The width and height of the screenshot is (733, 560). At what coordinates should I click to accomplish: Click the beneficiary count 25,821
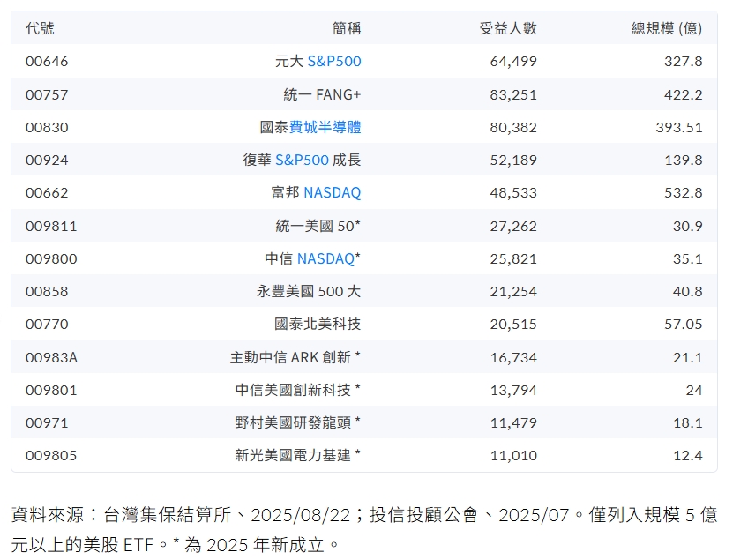coord(513,258)
